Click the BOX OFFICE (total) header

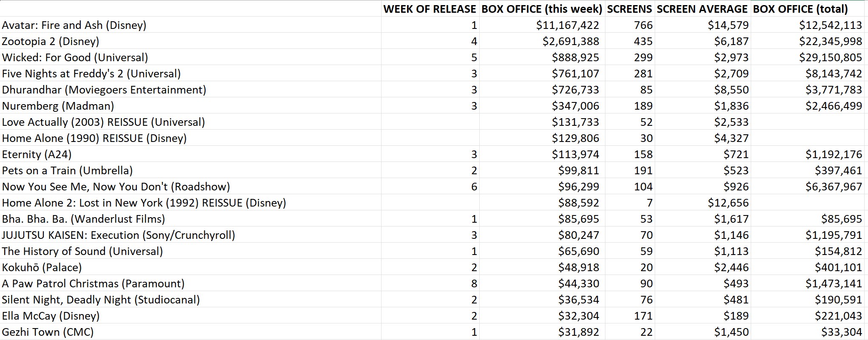click(x=800, y=9)
